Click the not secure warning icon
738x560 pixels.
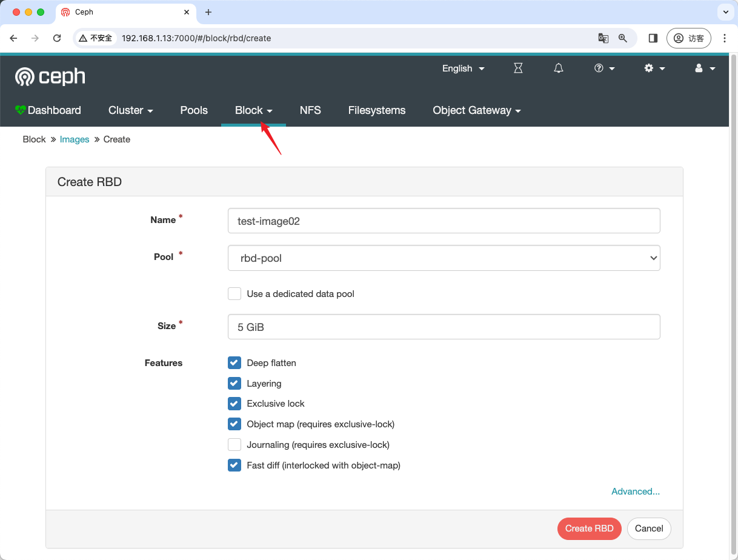(x=96, y=38)
